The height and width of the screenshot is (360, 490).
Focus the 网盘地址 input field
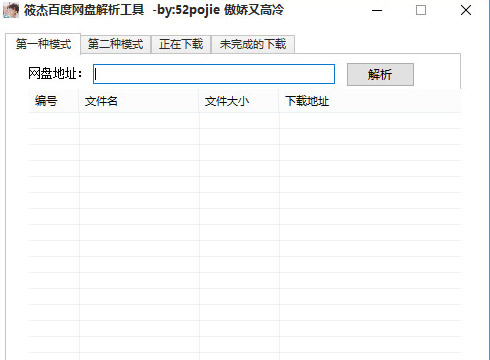[214, 74]
